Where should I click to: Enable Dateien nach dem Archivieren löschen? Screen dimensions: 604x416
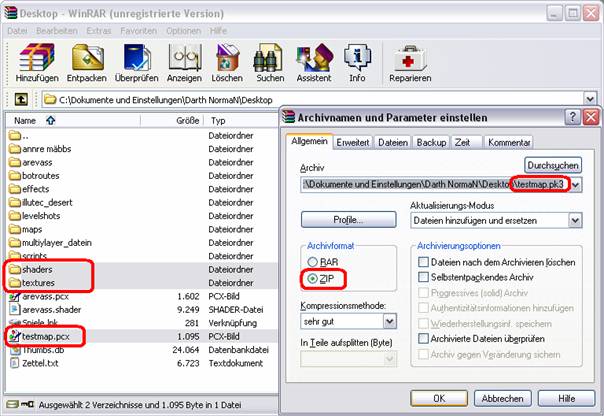[x=423, y=262]
